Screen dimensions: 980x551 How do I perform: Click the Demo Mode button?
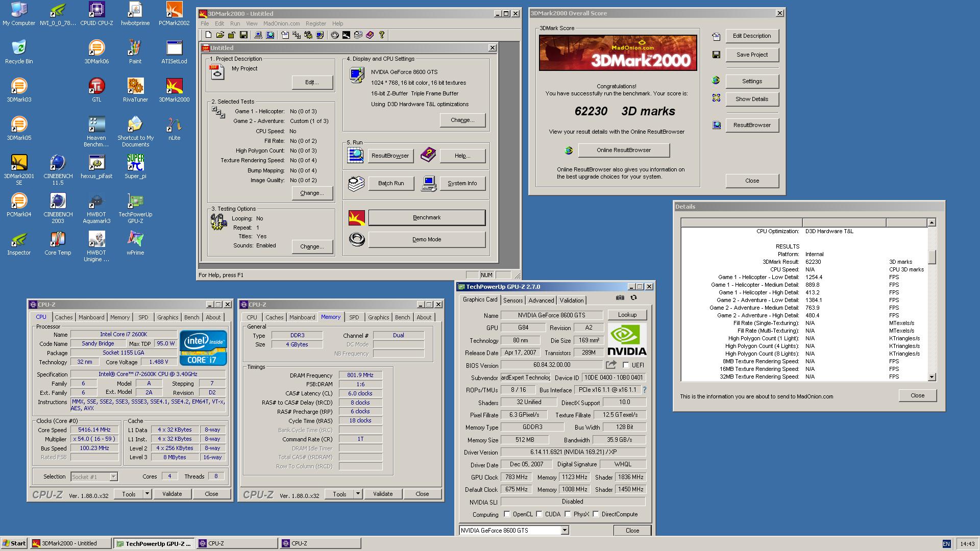[427, 239]
